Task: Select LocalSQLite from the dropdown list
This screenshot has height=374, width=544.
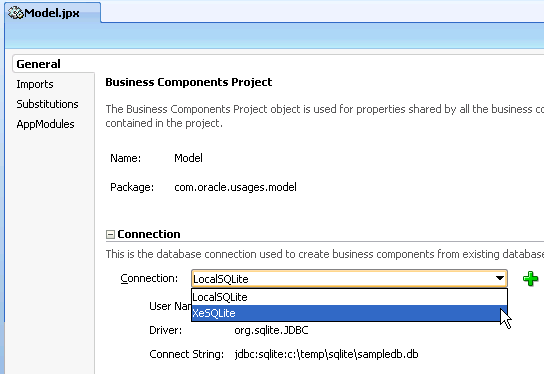Action: (349, 297)
